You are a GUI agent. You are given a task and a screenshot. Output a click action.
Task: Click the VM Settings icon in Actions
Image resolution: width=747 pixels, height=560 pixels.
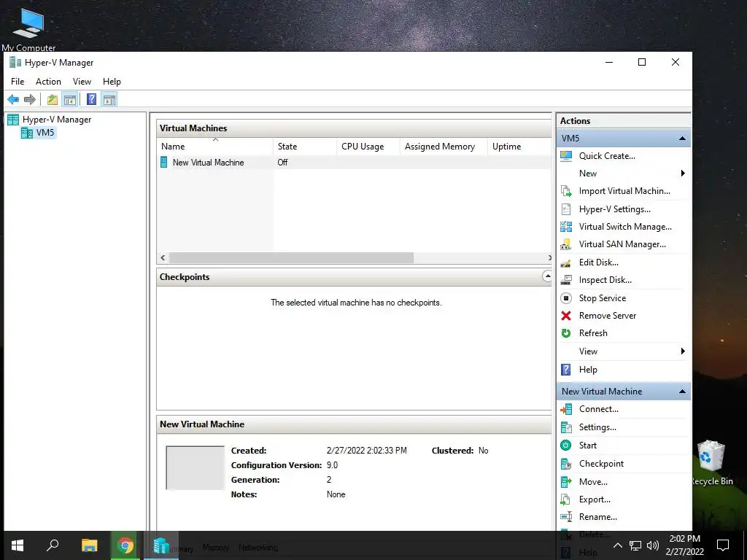566,427
